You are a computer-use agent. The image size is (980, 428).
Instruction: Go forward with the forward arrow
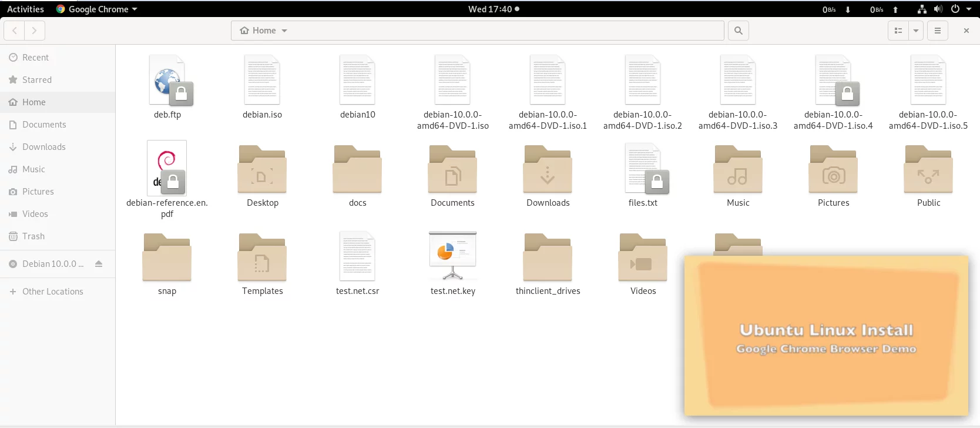[35, 31]
